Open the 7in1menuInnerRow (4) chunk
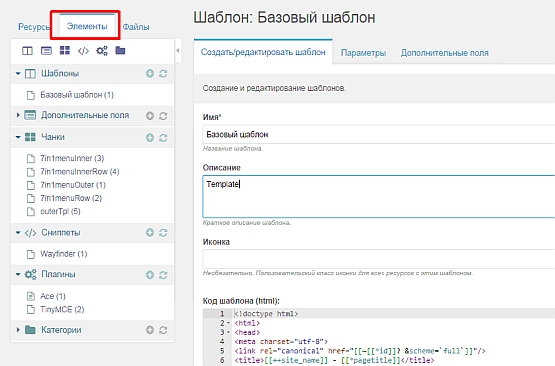Viewport: 555px width, 366px height. pyautogui.click(x=80, y=172)
